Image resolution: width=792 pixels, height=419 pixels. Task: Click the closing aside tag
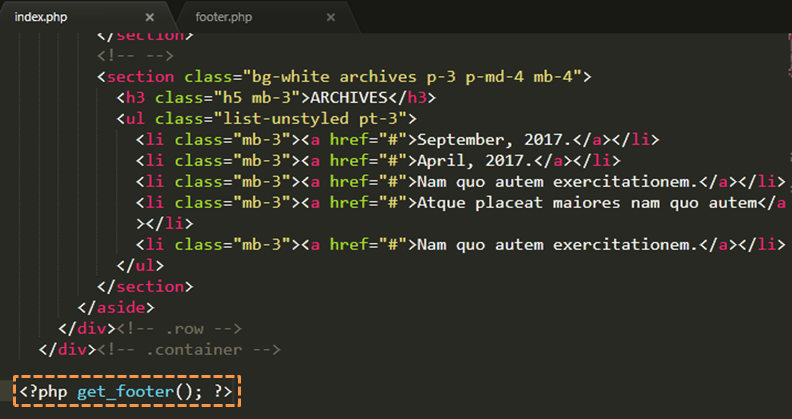pyautogui.click(x=116, y=307)
